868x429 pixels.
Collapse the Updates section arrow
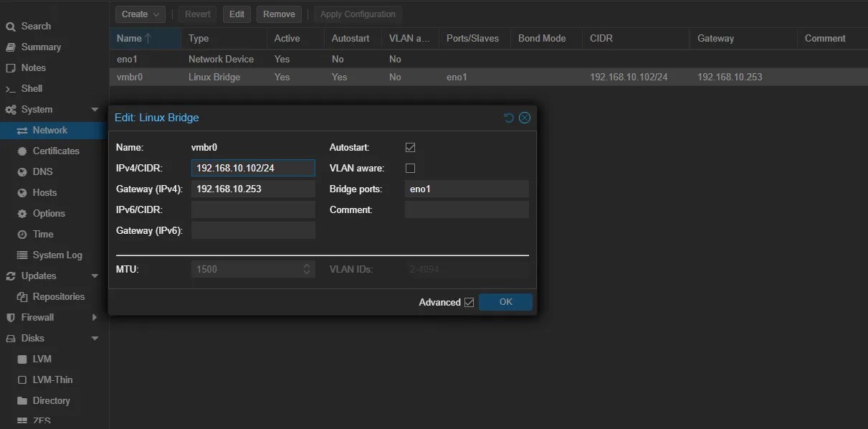pos(95,276)
